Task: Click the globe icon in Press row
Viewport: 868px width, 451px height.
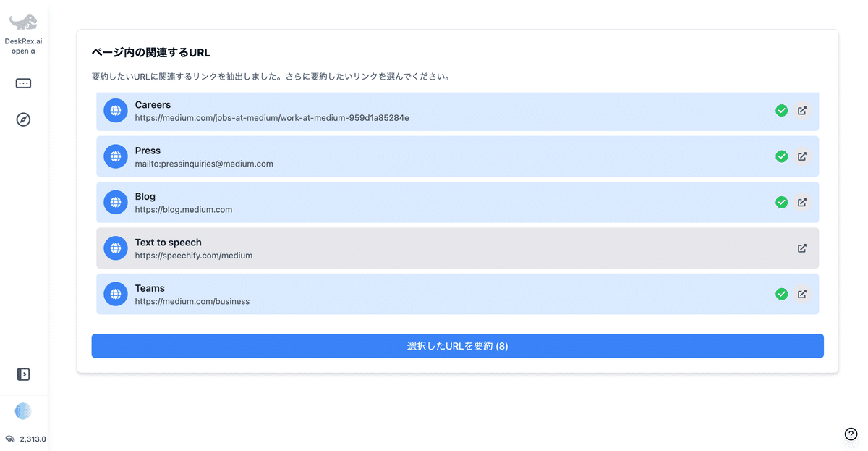Action: 116,156
